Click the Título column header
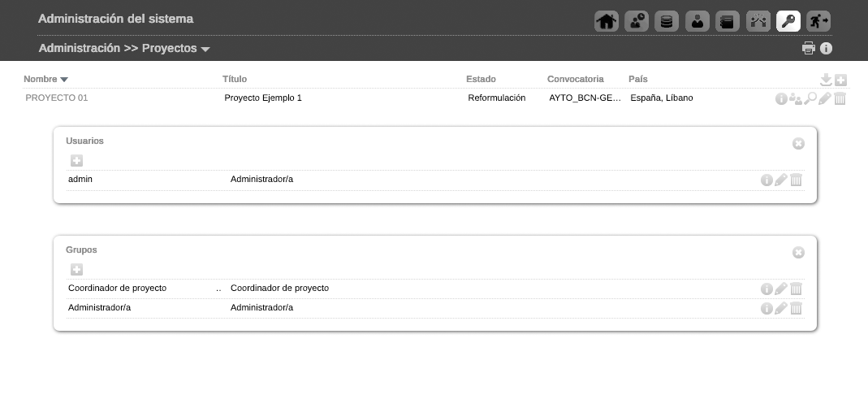868x395 pixels. (235, 79)
